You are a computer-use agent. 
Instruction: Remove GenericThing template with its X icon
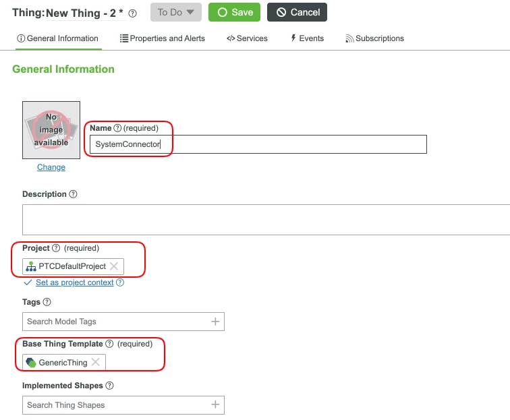coord(95,362)
